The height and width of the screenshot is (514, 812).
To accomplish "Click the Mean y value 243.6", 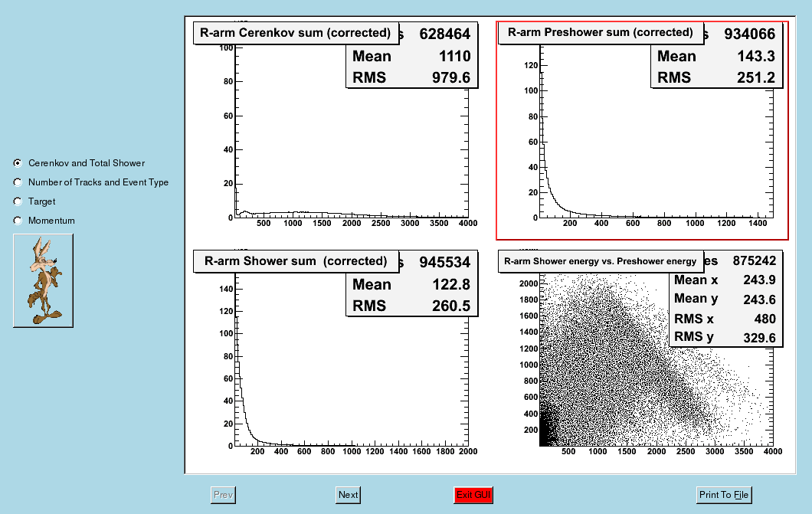I will coord(759,300).
